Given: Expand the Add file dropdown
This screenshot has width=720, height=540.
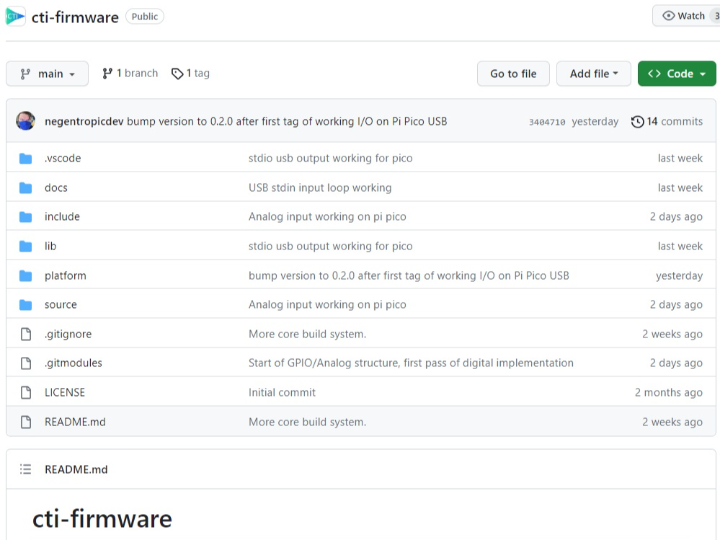Looking at the screenshot, I should (x=593, y=74).
